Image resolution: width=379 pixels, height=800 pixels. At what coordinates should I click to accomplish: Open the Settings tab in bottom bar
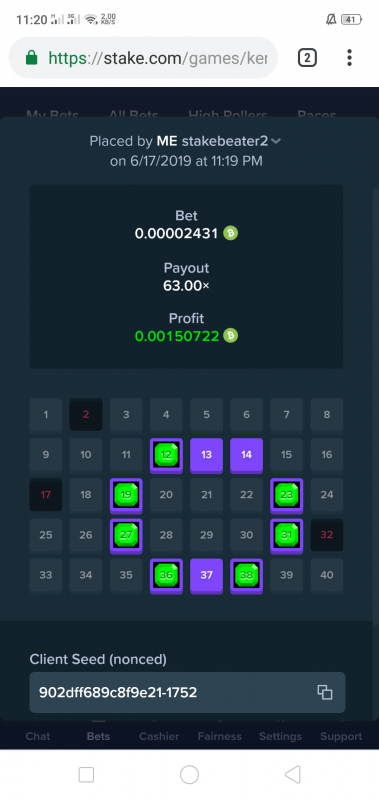280,736
